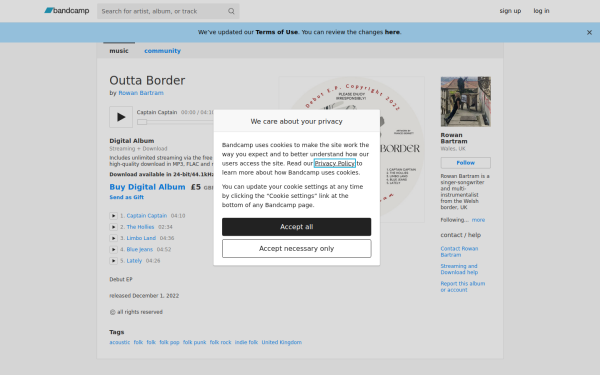This screenshot has width=600, height=375.
Task: Play track 5 Lately
Action: tap(113, 261)
